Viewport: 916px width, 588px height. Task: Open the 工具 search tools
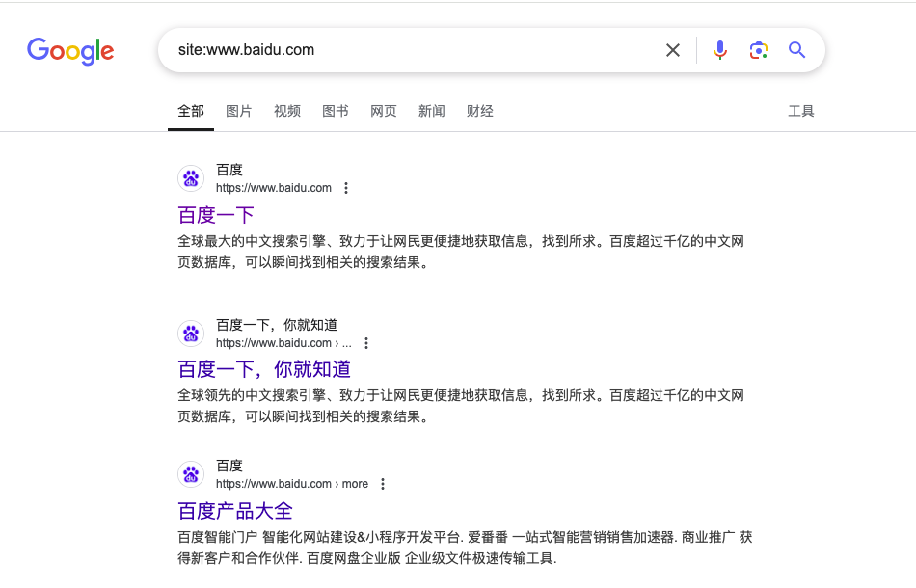[800, 111]
